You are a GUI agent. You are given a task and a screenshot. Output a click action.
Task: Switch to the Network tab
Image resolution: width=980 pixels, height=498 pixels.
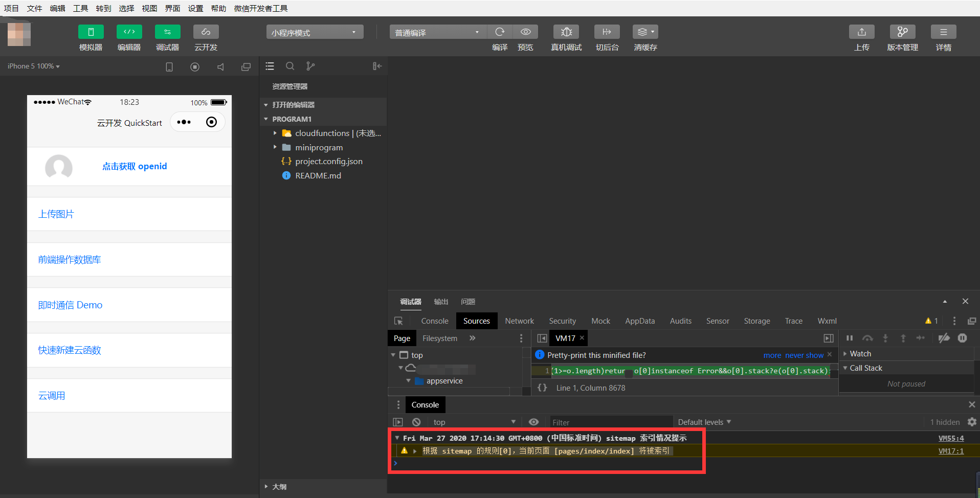tap(519, 321)
